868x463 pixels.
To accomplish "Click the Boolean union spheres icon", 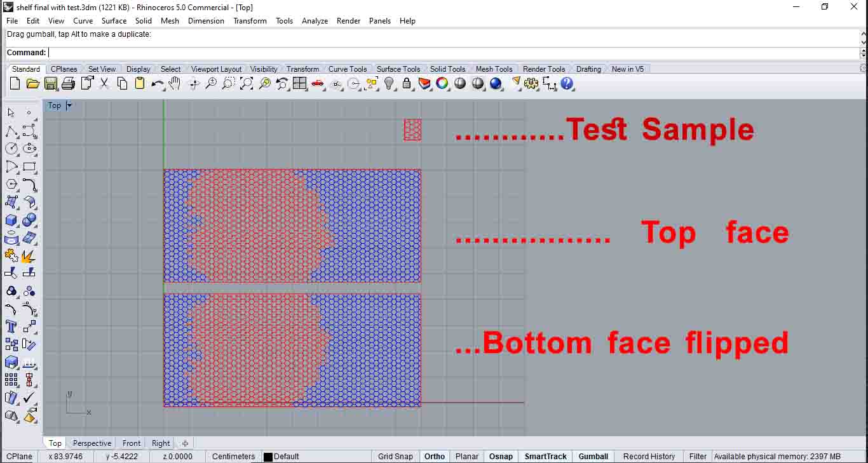I will [x=29, y=220].
